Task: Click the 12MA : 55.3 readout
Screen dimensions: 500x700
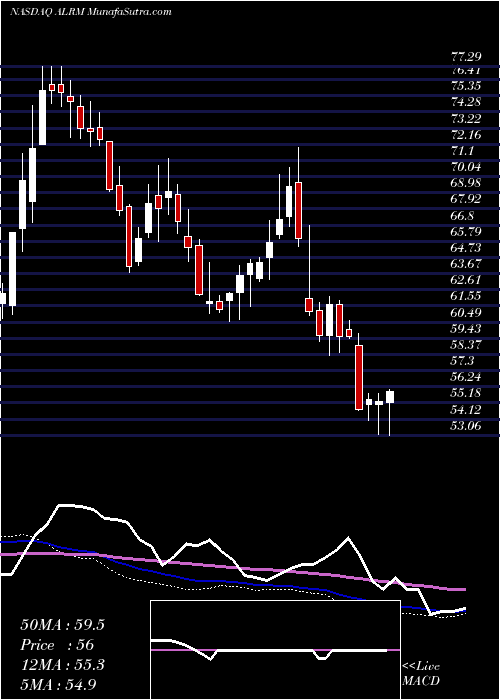Action: (62, 665)
